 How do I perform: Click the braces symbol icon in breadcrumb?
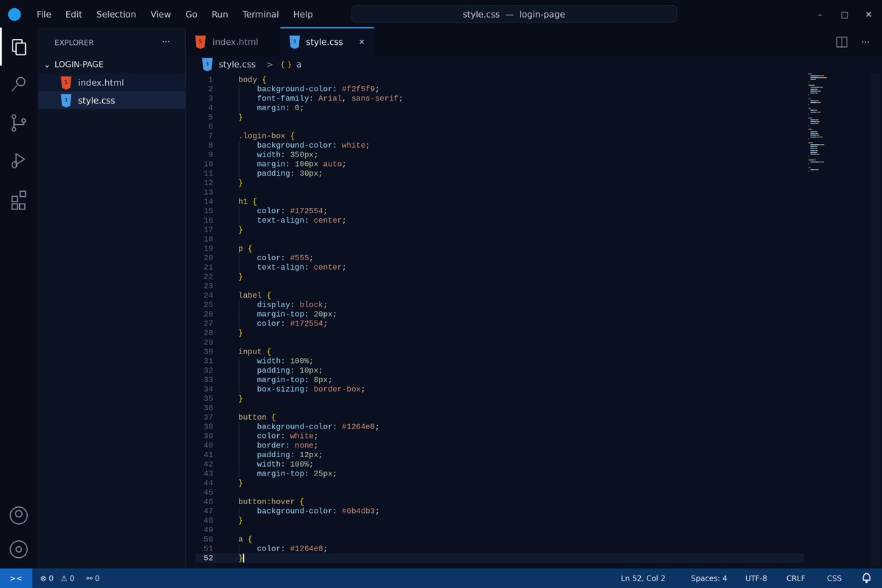[286, 65]
